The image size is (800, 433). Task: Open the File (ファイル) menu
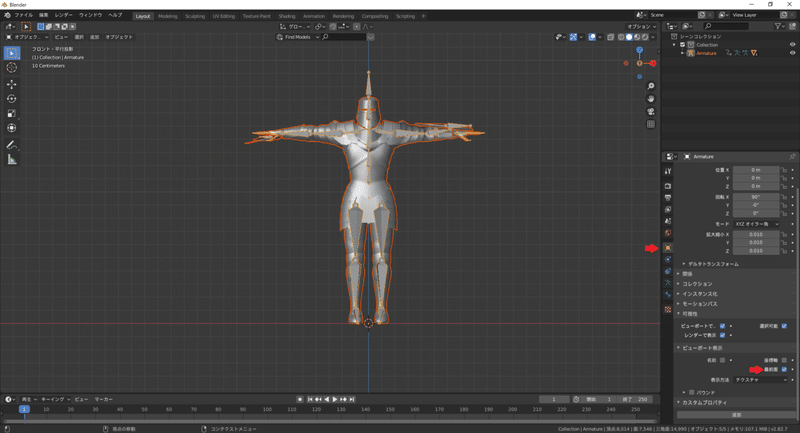pos(23,15)
